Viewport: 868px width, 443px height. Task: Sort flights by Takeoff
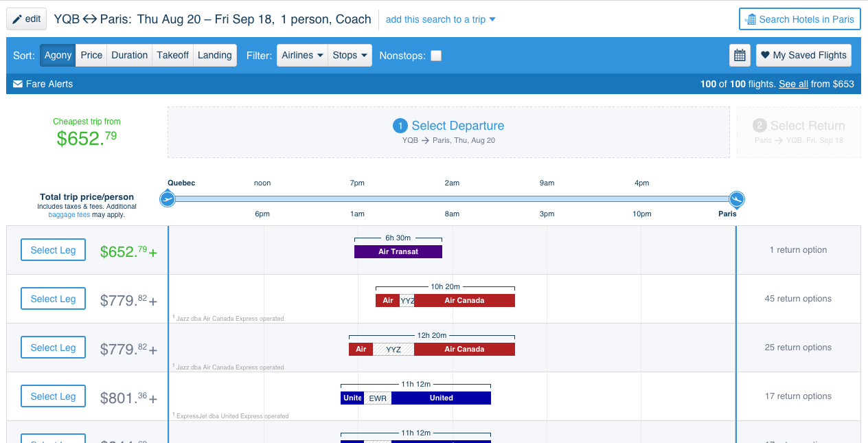click(x=172, y=56)
